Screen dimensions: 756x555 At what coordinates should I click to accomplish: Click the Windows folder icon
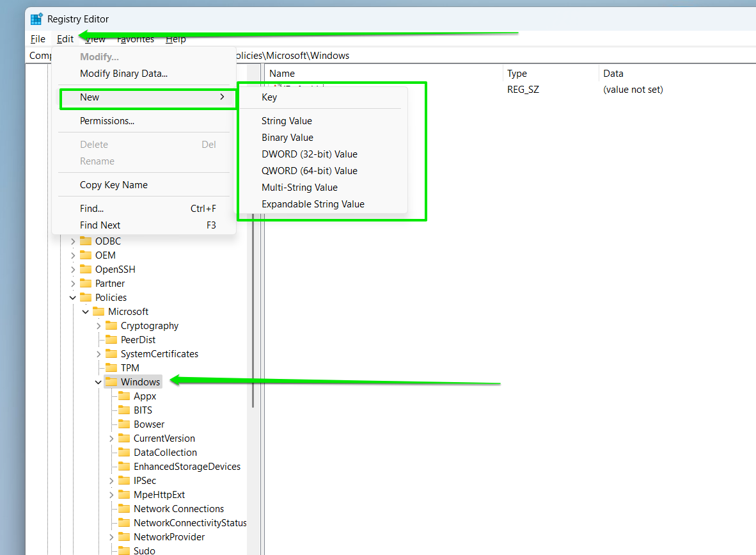click(x=111, y=382)
